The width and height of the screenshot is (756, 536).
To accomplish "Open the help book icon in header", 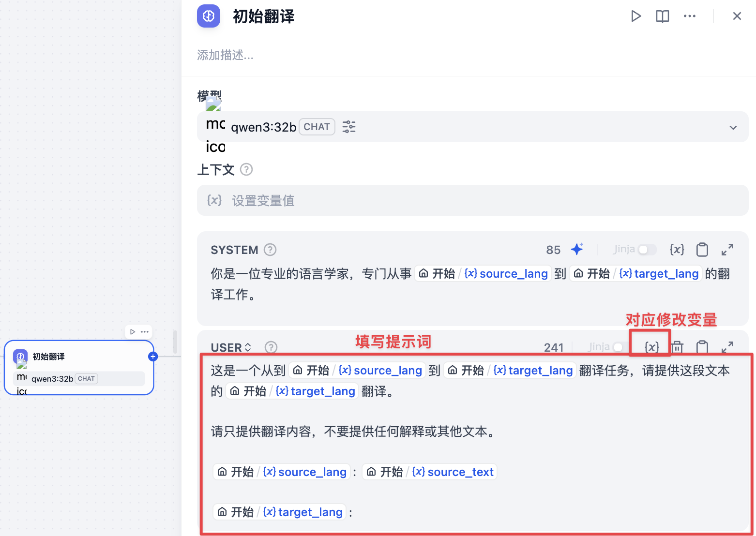I will point(663,16).
